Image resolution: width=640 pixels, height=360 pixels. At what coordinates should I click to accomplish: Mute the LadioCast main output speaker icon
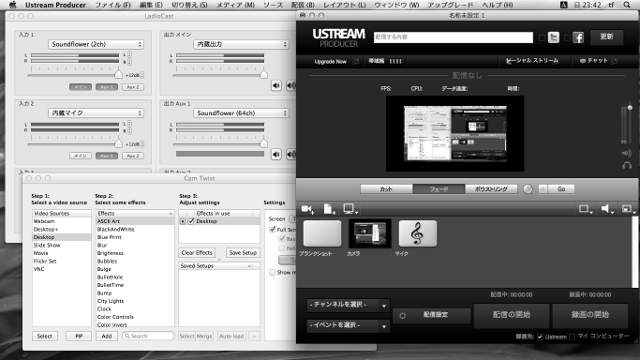[276, 85]
